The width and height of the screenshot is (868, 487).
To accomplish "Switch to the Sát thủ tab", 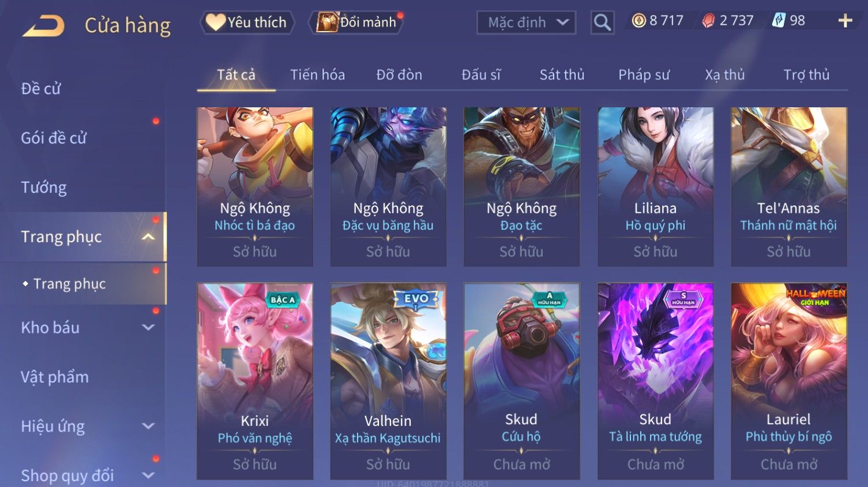I will coord(562,75).
